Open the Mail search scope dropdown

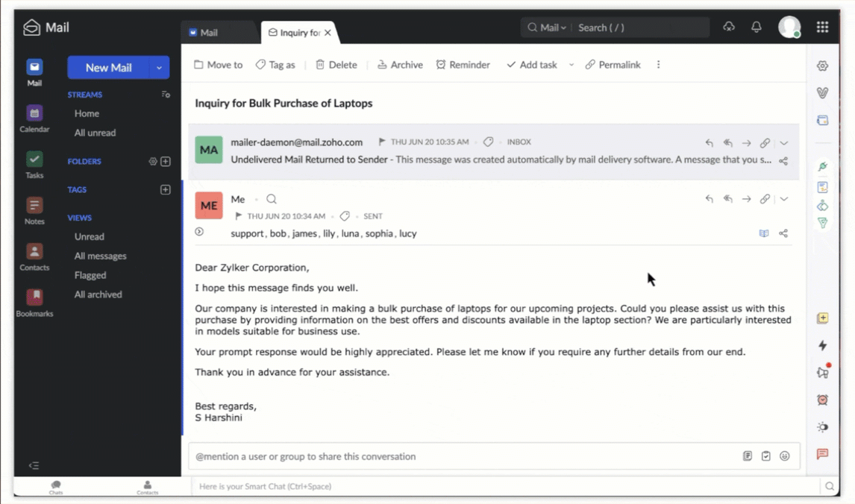(x=553, y=28)
